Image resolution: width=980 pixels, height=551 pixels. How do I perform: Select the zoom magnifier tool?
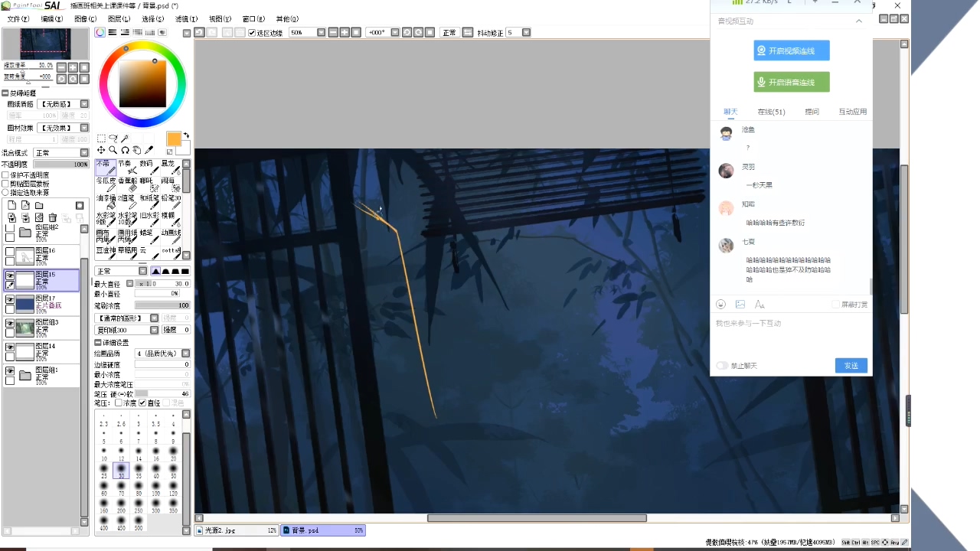[x=113, y=150]
